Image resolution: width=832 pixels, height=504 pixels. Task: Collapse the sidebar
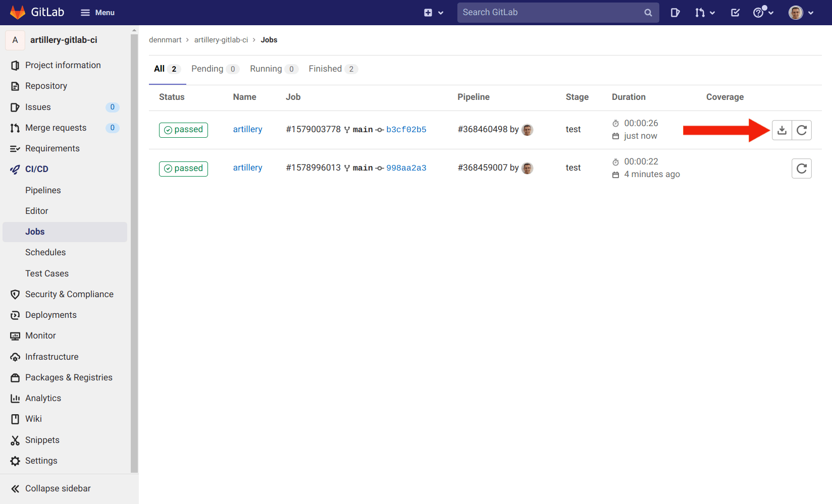point(49,488)
